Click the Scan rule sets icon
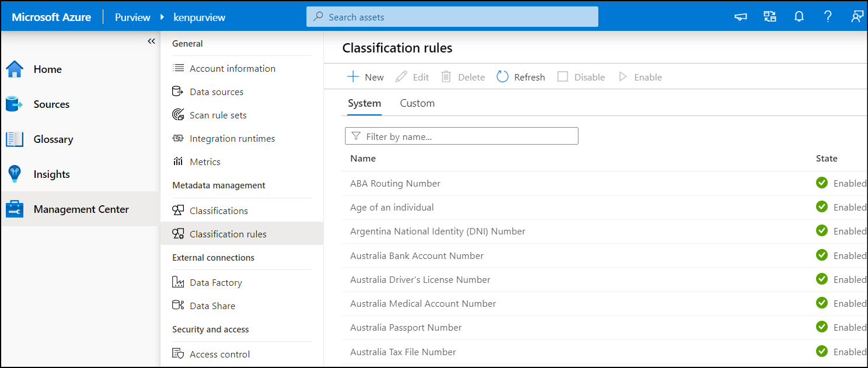This screenshot has height=368, width=868. click(178, 115)
